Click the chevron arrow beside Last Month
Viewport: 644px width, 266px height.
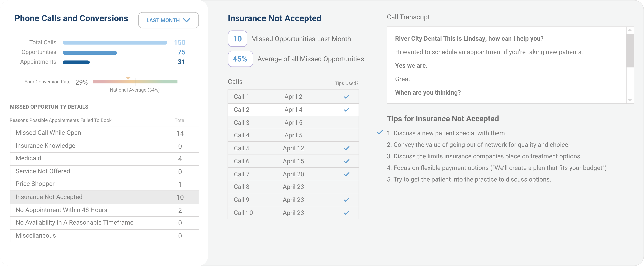point(187,20)
